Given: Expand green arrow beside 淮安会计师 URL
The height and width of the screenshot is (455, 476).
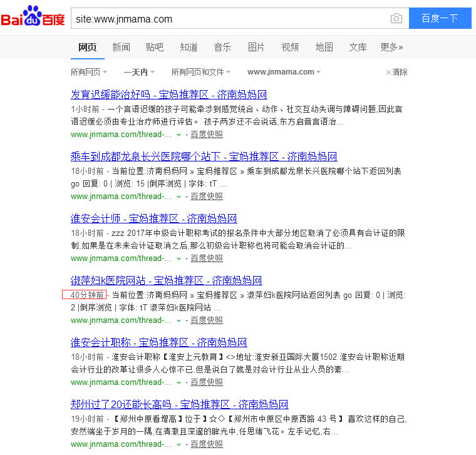Looking at the screenshot, I should pos(178,258).
